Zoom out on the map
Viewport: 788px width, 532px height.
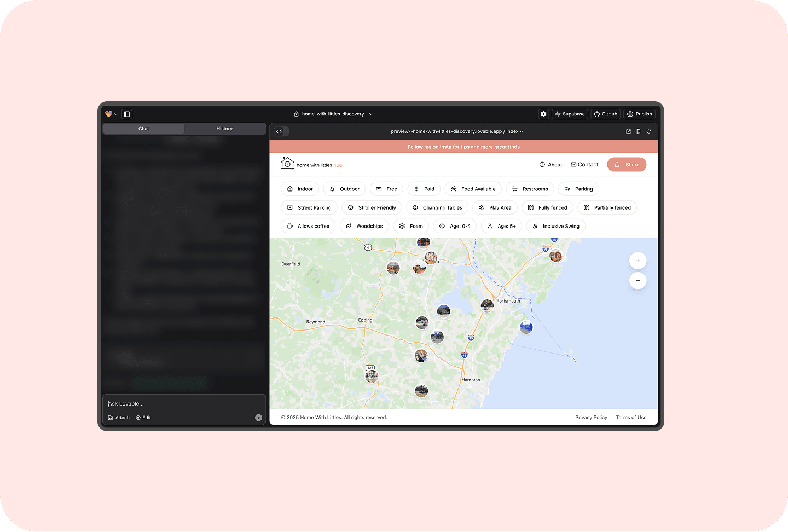638,281
